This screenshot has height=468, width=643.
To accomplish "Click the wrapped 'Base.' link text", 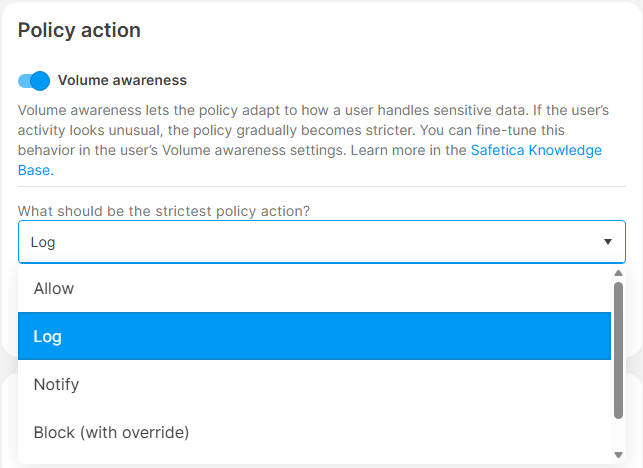I will tap(36, 170).
